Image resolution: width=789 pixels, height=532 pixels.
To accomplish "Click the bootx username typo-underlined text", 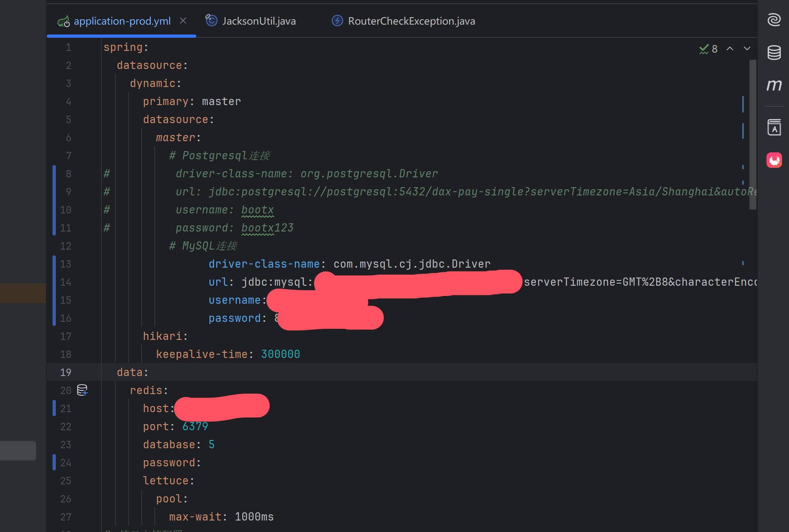I will coord(257,210).
